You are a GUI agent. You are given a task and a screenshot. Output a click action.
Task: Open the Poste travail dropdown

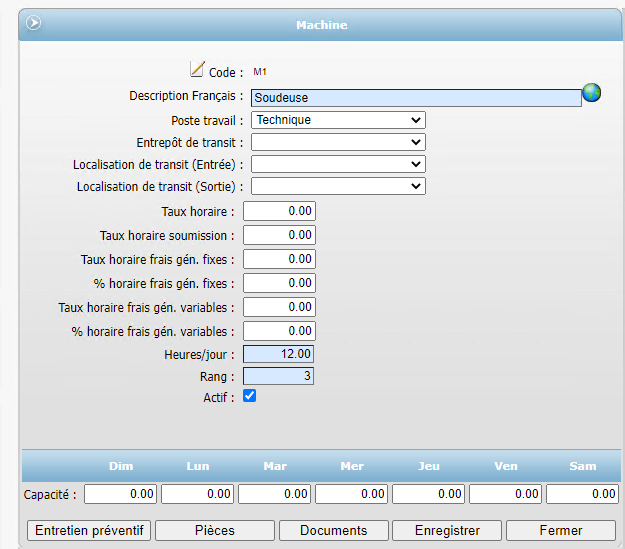point(338,120)
